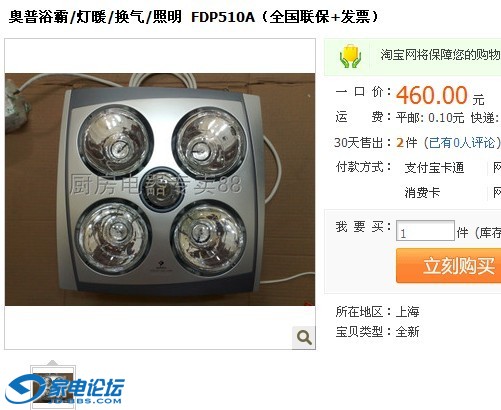Click the magnifier zoom icon on product image
Image resolution: width=501 pixels, height=410 pixels.
click(x=304, y=338)
